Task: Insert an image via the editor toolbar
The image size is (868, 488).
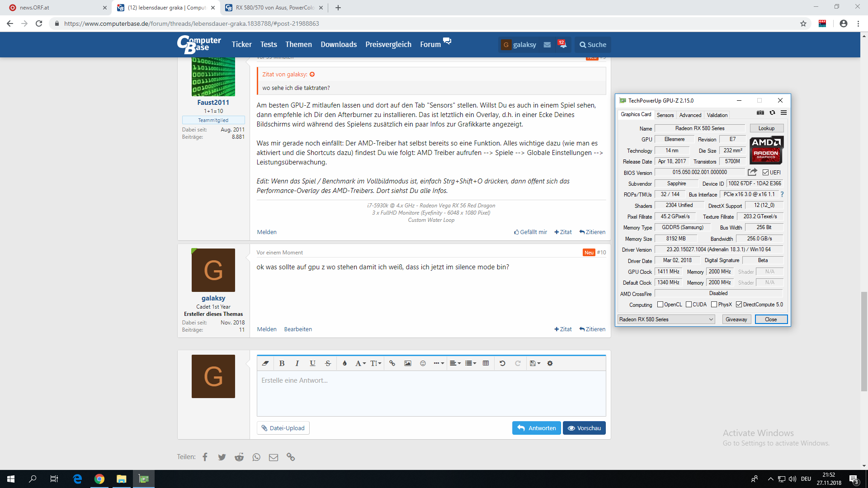Action: pyautogui.click(x=408, y=363)
